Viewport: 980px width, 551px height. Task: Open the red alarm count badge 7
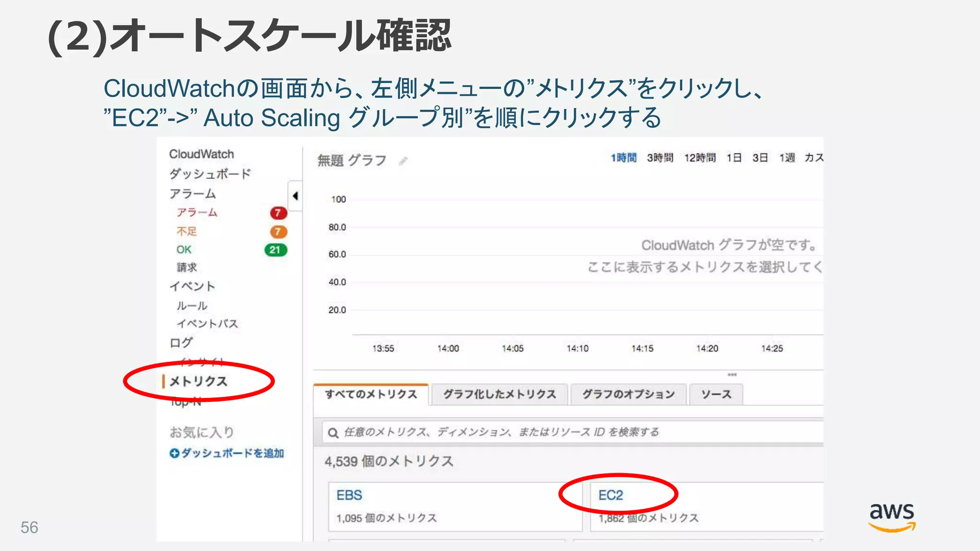[x=278, y=213]
